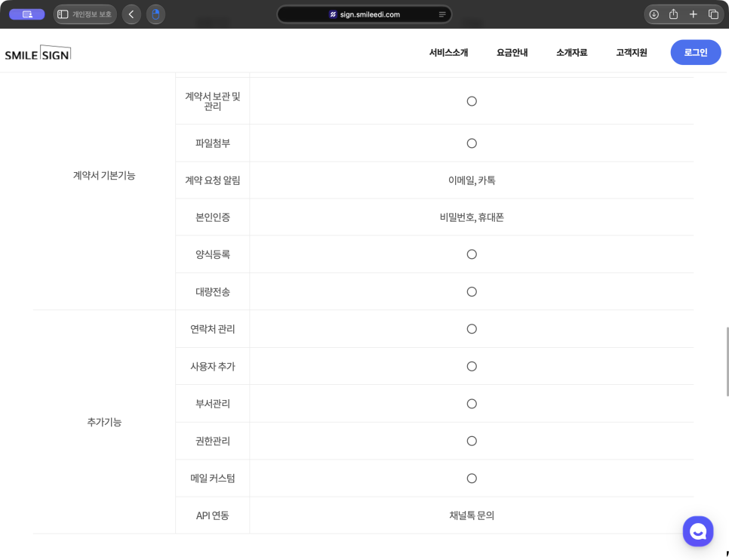Click the circle mark for 사용자 추가
This screenshot has width=729, height=560.
click(472, 367)
